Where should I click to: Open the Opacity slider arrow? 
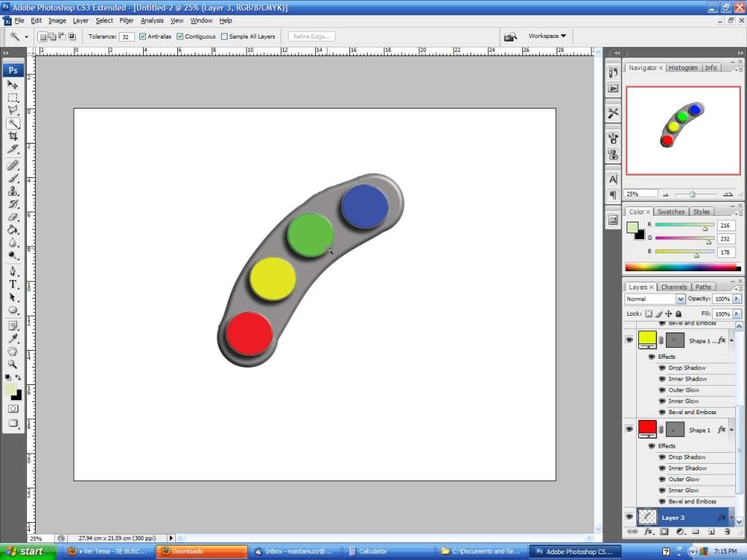point(737,299)
